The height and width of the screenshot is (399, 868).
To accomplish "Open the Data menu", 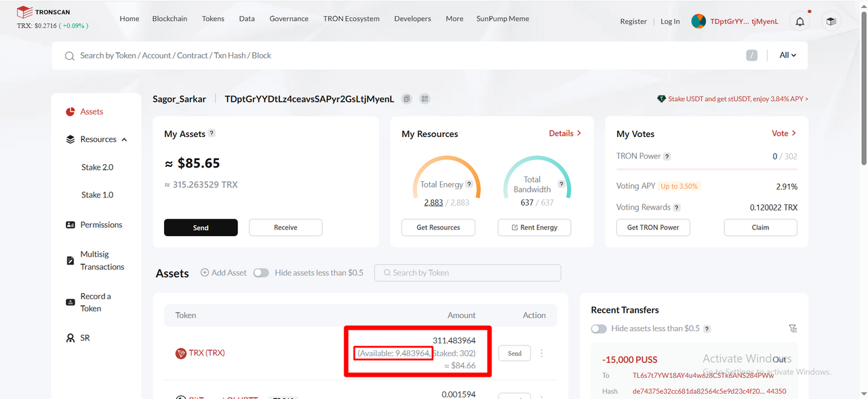I will coord(247,19).
